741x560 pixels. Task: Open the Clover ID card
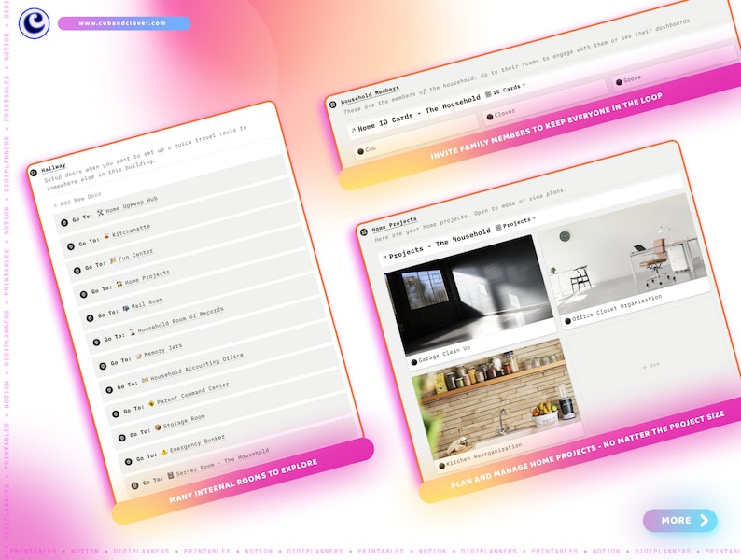pos(545,102)
